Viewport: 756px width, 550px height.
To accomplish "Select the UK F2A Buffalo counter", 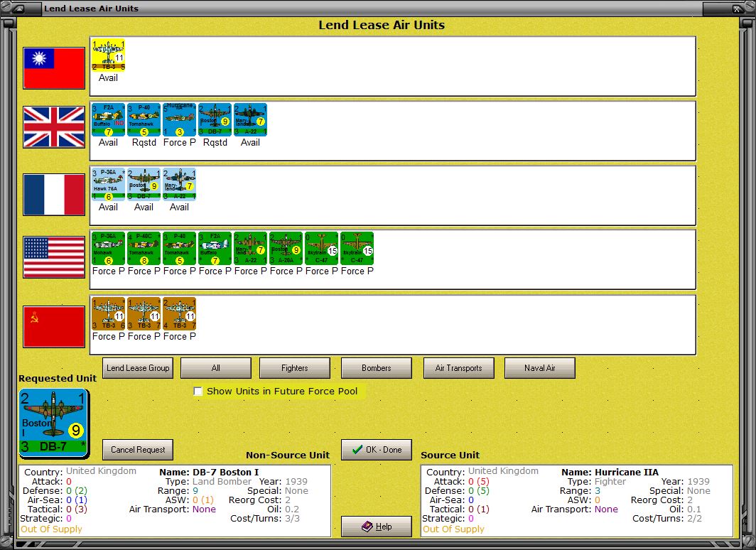I will pyautogui.click(x=109, y=119).
